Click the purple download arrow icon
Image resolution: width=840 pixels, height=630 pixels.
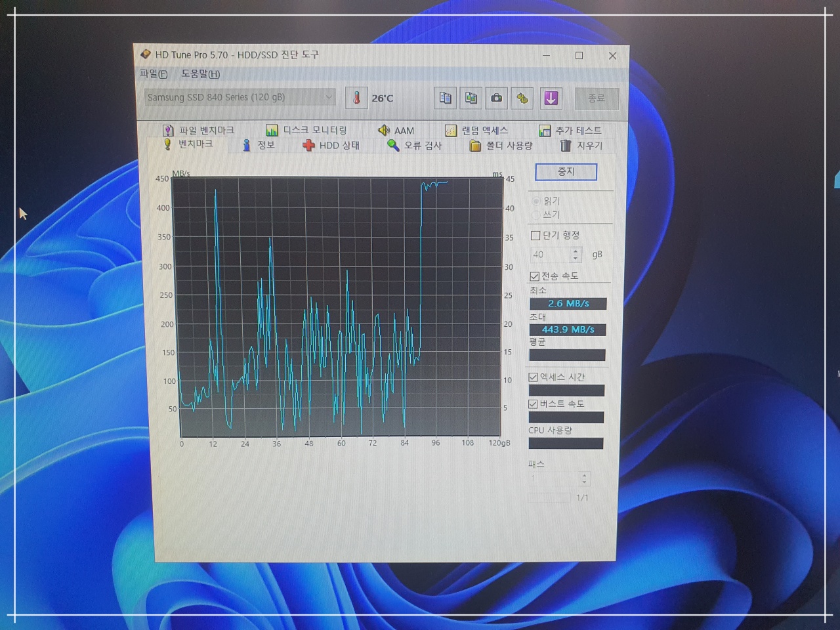coord(551,98)
